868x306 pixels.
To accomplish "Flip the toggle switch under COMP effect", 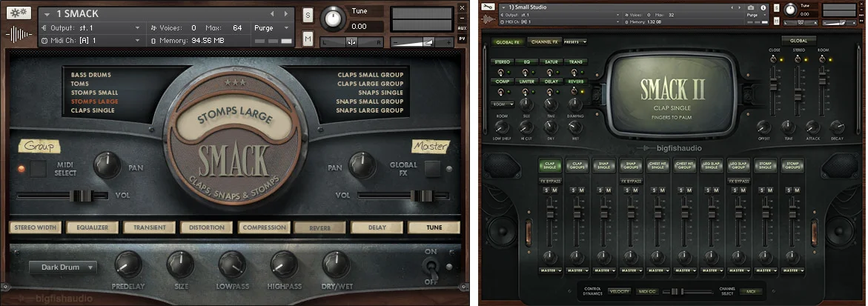I will tap(501, 91).
